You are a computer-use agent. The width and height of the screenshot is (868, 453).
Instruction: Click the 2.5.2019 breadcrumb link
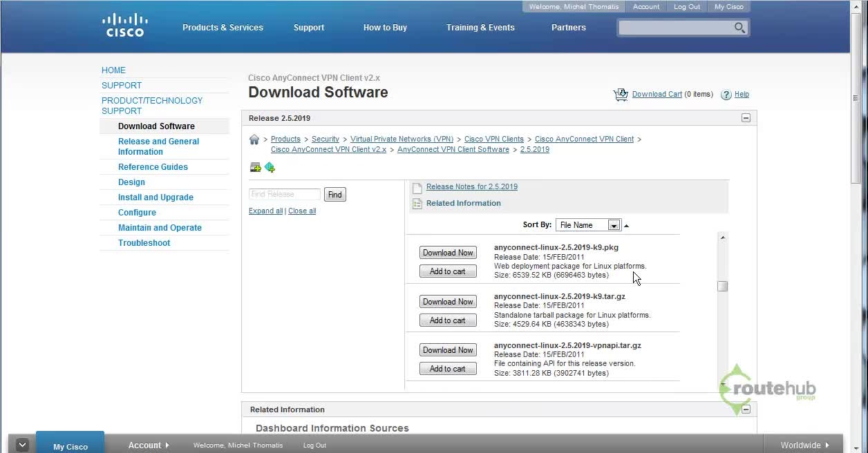click(x=535, y=150)
